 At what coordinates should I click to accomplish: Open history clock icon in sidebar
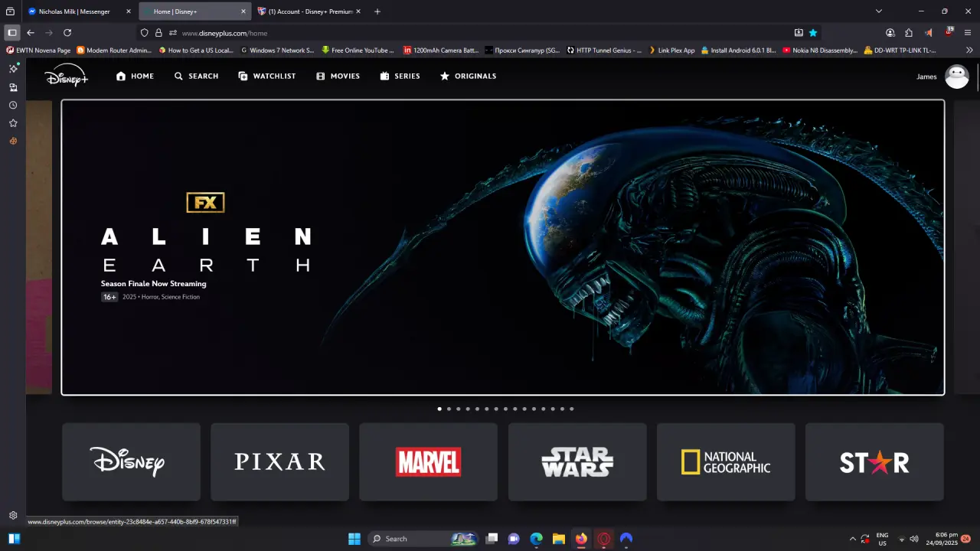pyautogui.click(x=13, y=106)
